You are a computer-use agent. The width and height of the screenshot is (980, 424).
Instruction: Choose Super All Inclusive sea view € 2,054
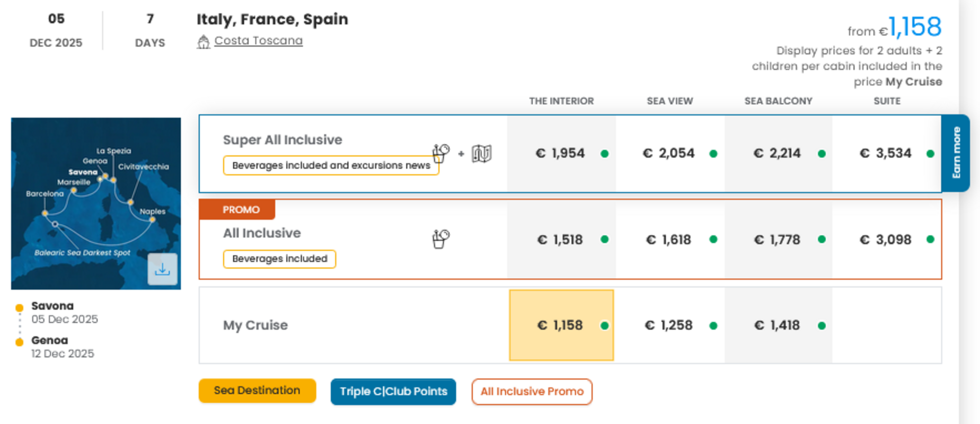click(669, 154)
